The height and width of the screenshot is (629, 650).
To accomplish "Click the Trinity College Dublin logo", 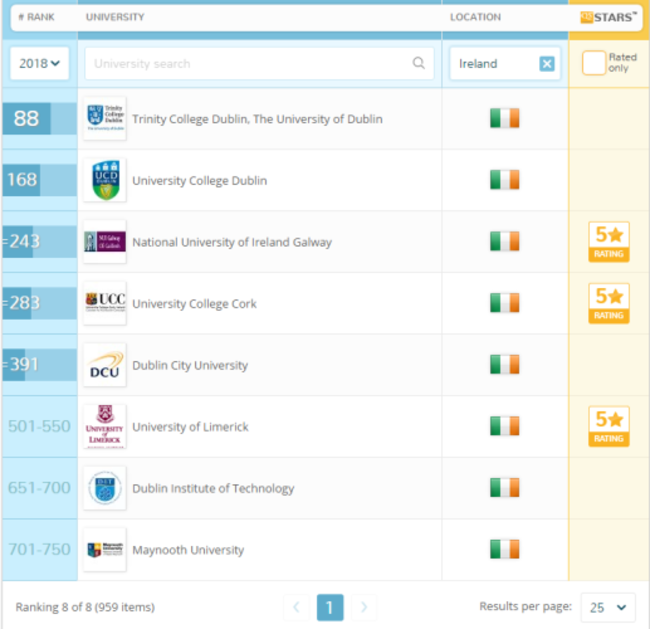I will tap(105, 119).
